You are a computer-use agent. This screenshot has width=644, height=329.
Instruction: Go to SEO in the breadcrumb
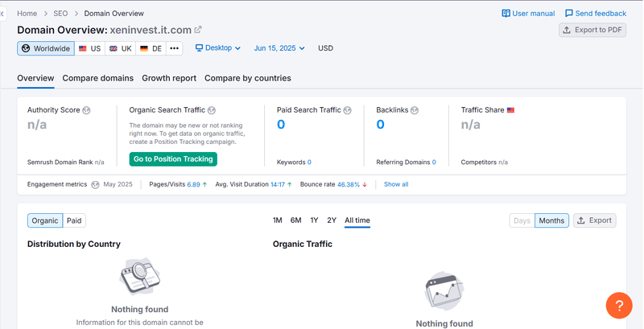coord(61,14)
